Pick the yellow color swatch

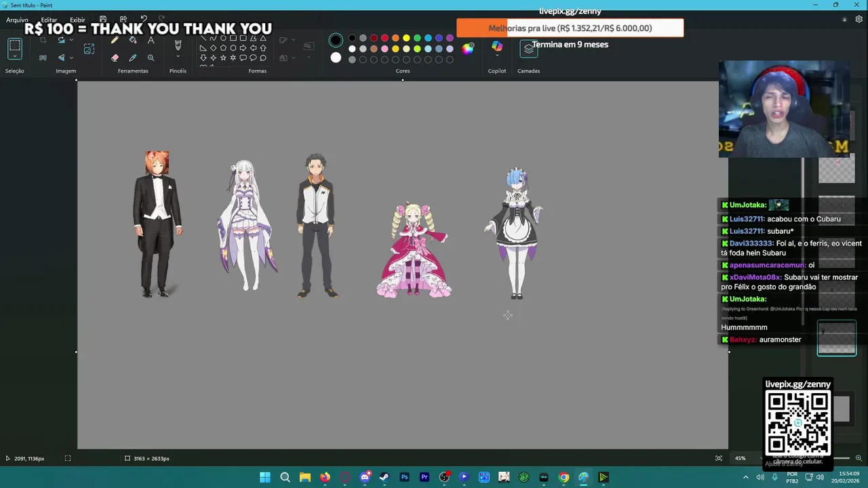tap(406, 38)
